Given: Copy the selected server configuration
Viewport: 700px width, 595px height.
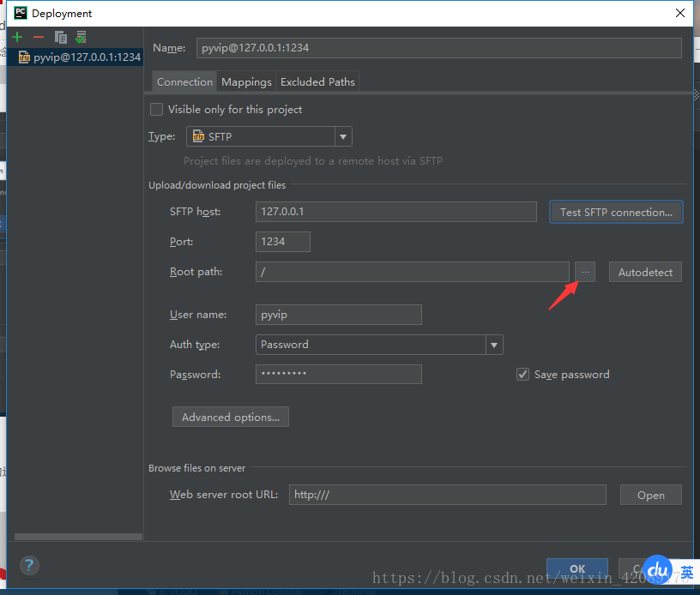Looking at the screenshot, I should (60, 37).
